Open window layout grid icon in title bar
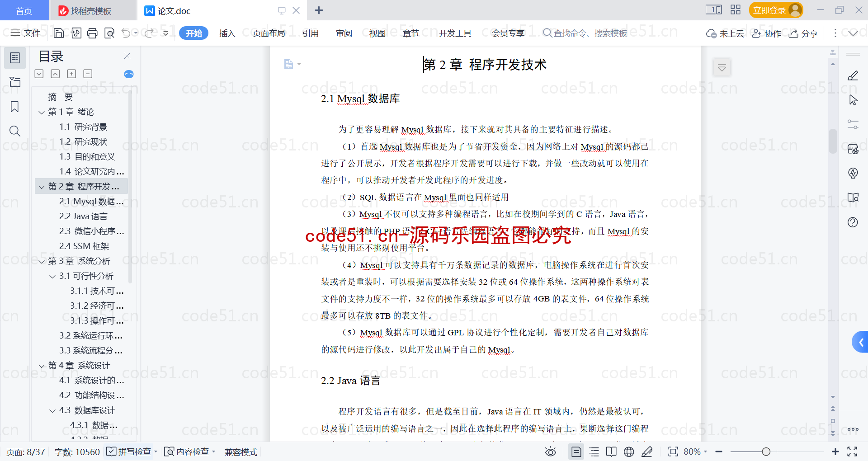The height and width of the screenshot is (461, 868). pos(736,9)
